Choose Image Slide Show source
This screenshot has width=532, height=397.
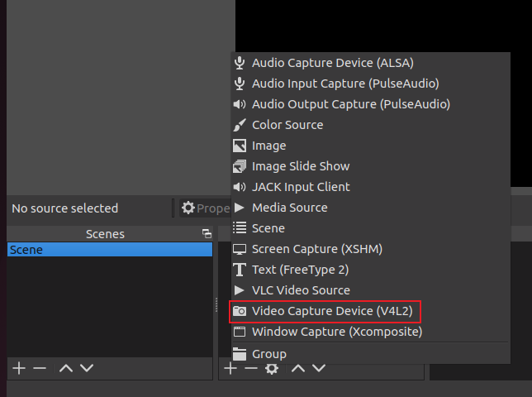300,166
